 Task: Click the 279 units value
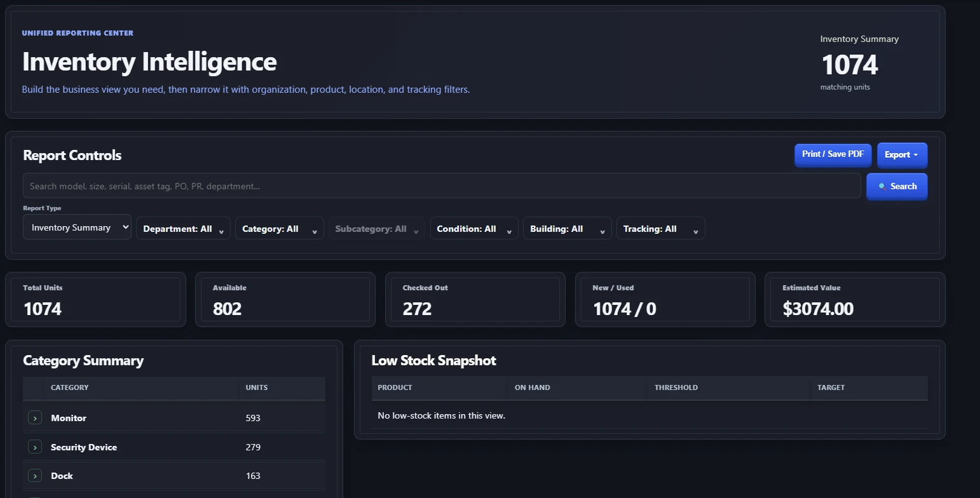[x=253, y=447]
